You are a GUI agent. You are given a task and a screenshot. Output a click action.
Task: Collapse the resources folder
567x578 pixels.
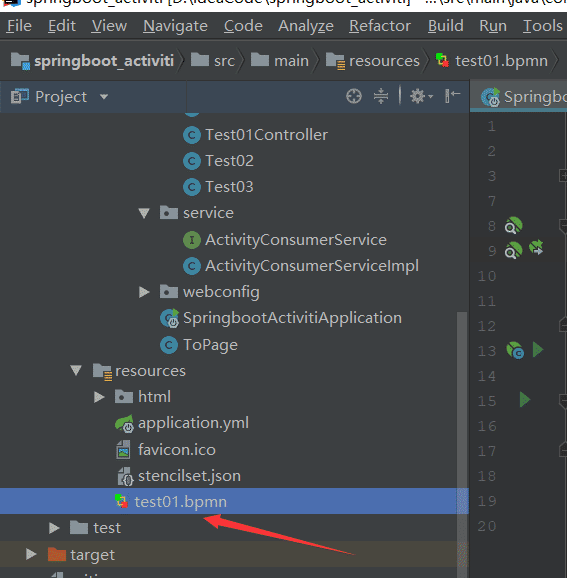(76, 370)
